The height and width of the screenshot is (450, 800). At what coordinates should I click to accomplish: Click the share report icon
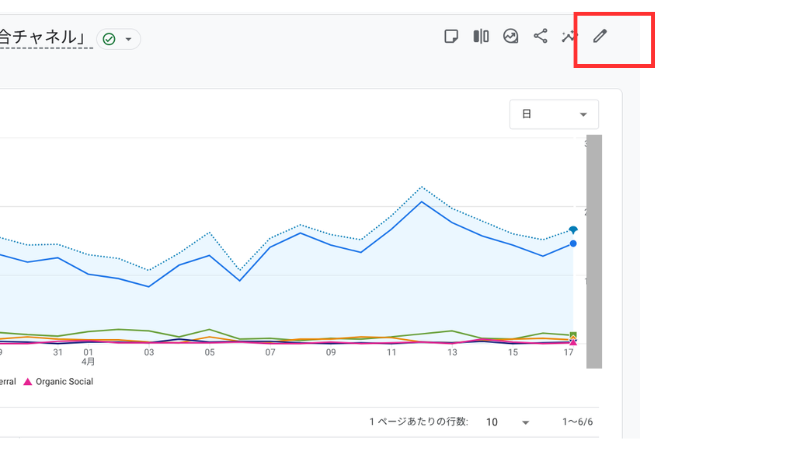(540, 37)
